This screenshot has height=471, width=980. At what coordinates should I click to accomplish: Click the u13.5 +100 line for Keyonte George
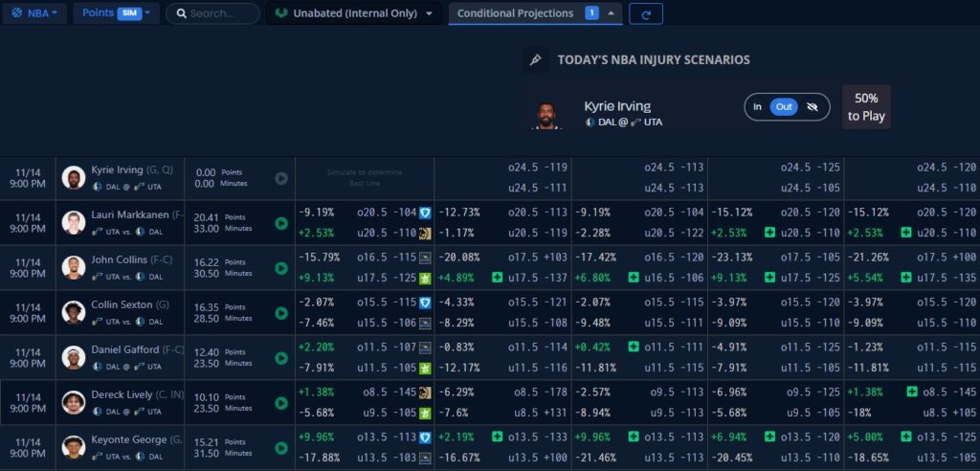pos(538,458)
